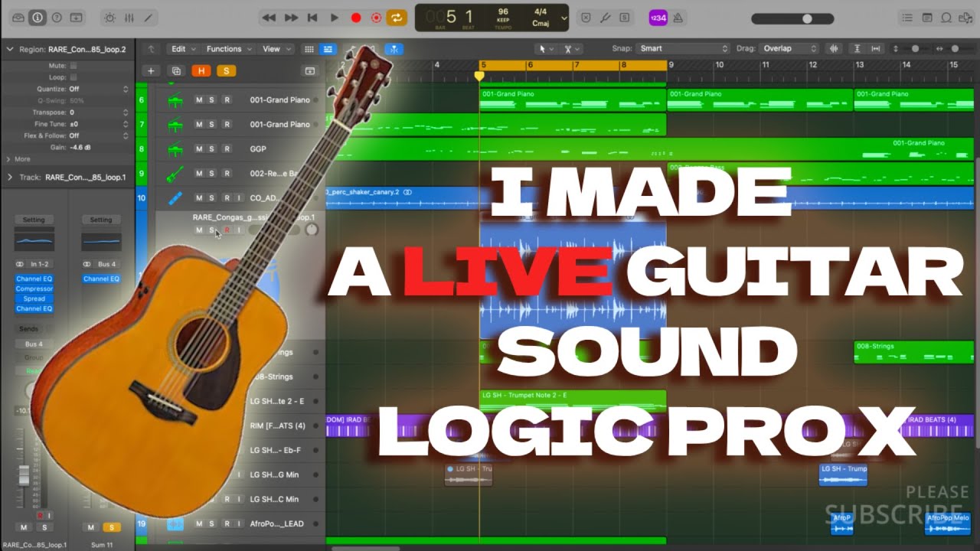Open the View menu in tracks area
Image resolution: width=980 pixels, height=551 pixels.
[276, 49]
